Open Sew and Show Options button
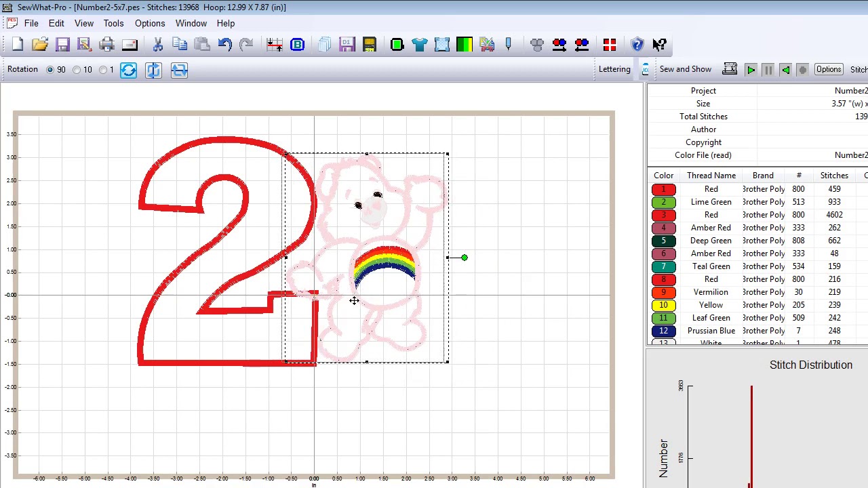Viewport: 868px width, 488px height. click(x=829, y=69)
